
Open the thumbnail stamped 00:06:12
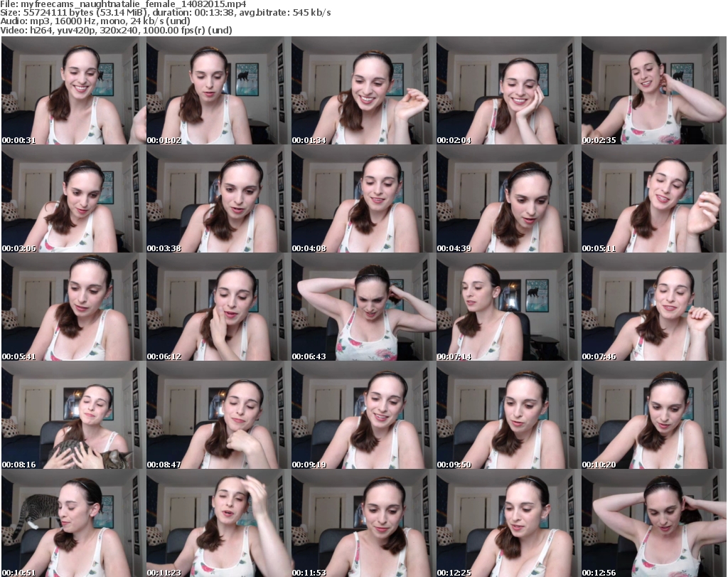click(x=219, y=307)
